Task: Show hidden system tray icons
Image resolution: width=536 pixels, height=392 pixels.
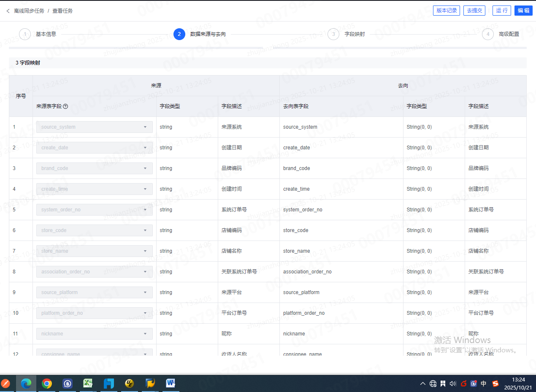Action: coord(423,384)
